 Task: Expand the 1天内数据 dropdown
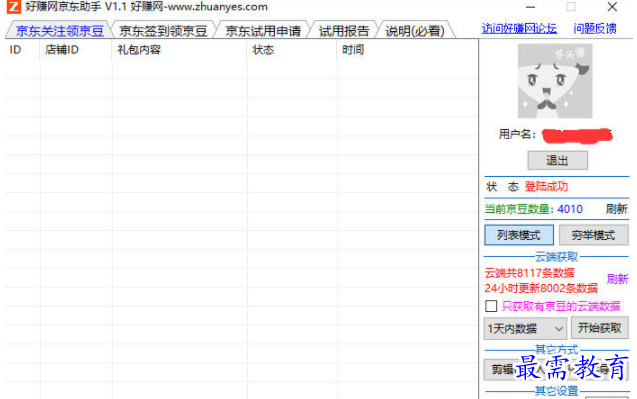(525, 328)
